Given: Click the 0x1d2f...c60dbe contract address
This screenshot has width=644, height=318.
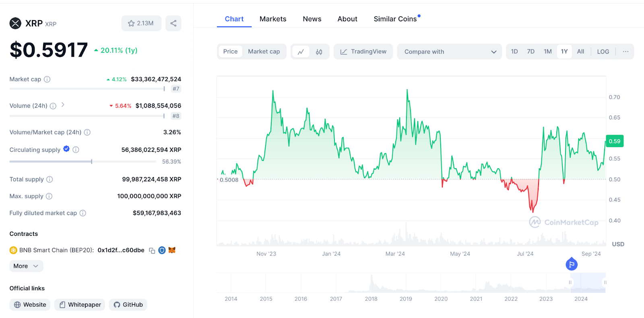Looking at the screenshot, I should click(121, 250).
